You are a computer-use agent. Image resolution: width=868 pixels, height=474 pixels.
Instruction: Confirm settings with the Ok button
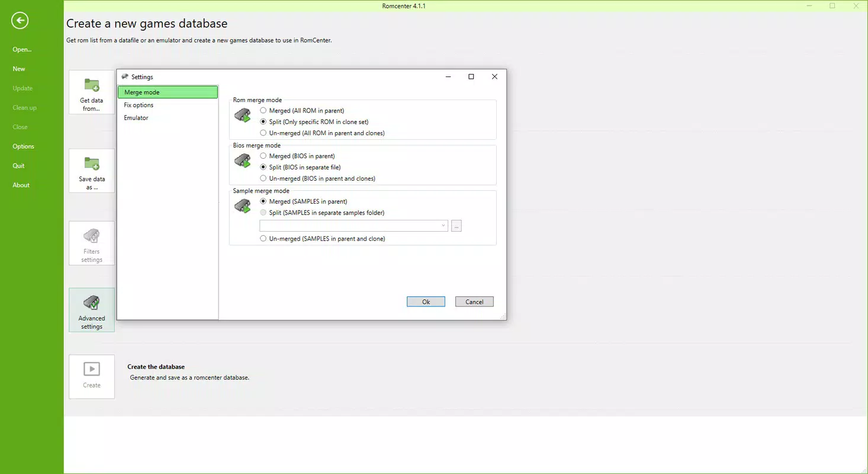click(426, 302)
